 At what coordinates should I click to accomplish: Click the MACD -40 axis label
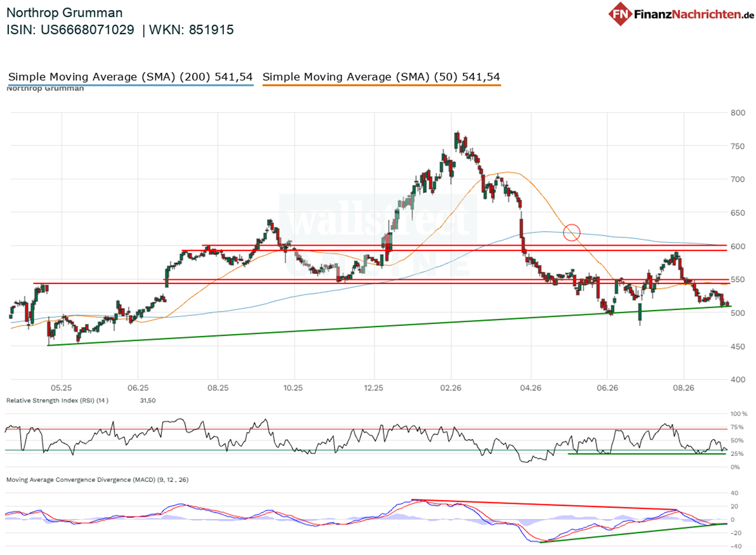point(737,547)
